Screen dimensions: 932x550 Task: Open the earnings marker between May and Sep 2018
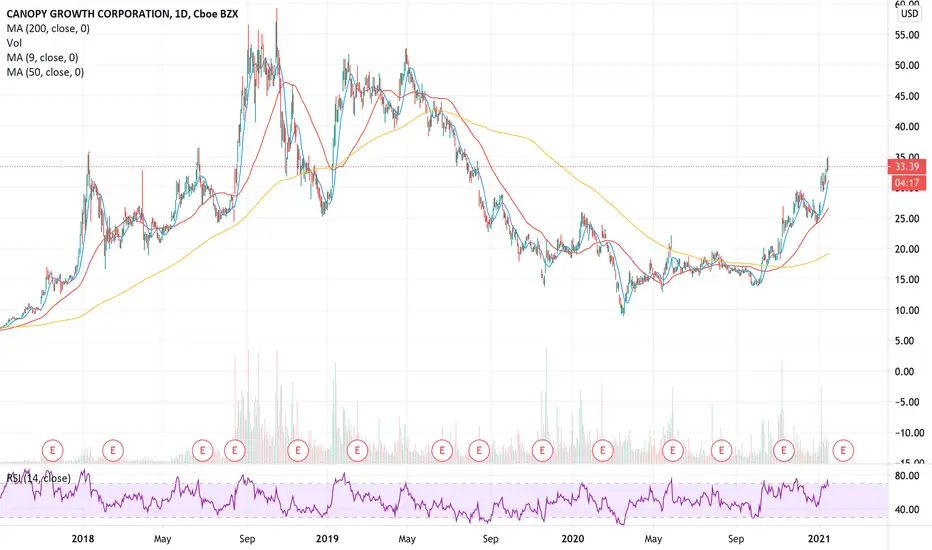pyautogui.click(x=203, y=451)
